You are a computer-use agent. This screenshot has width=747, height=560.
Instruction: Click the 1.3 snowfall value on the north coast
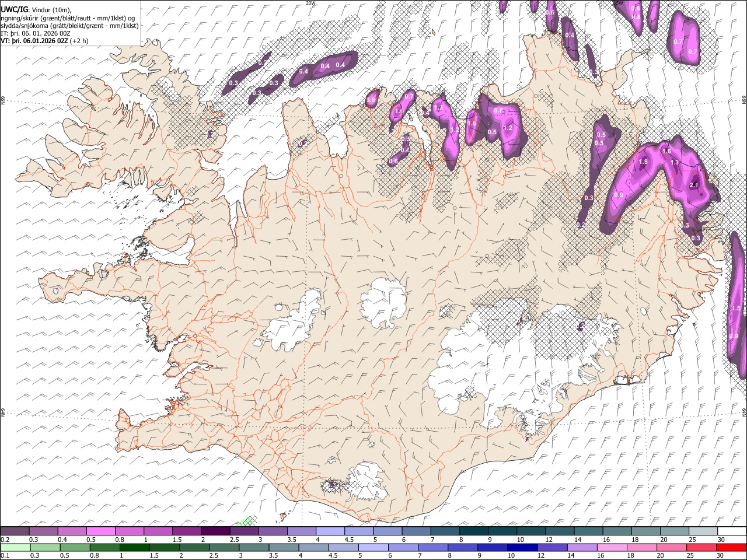tap(439, 108)
